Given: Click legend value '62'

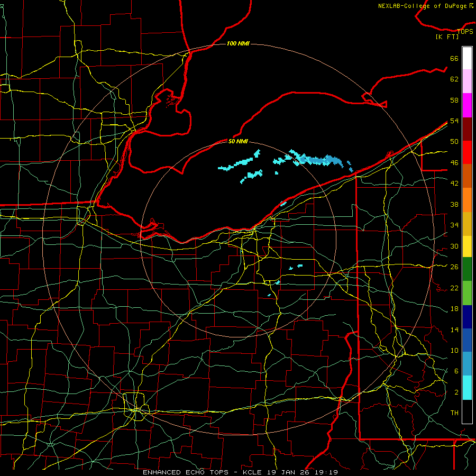Looking at the screenshot, I should point(454,79).
